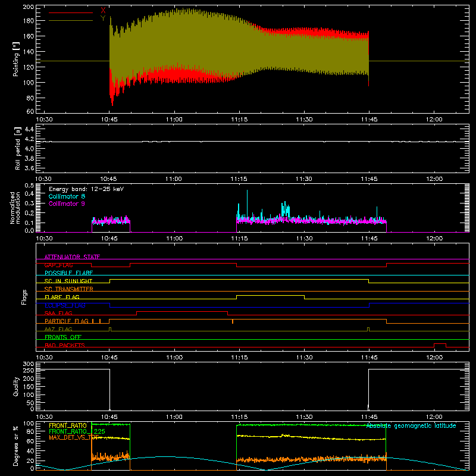Click the 'Normalized modulation' axis title
Viewport: 476px width, 476px height.
pyautogui.click(x=15, y=208)
